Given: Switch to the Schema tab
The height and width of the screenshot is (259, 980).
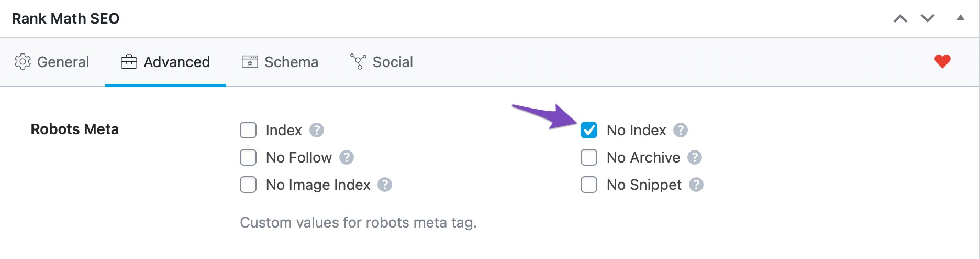Looking at the screenshot, I should point(280,62).
